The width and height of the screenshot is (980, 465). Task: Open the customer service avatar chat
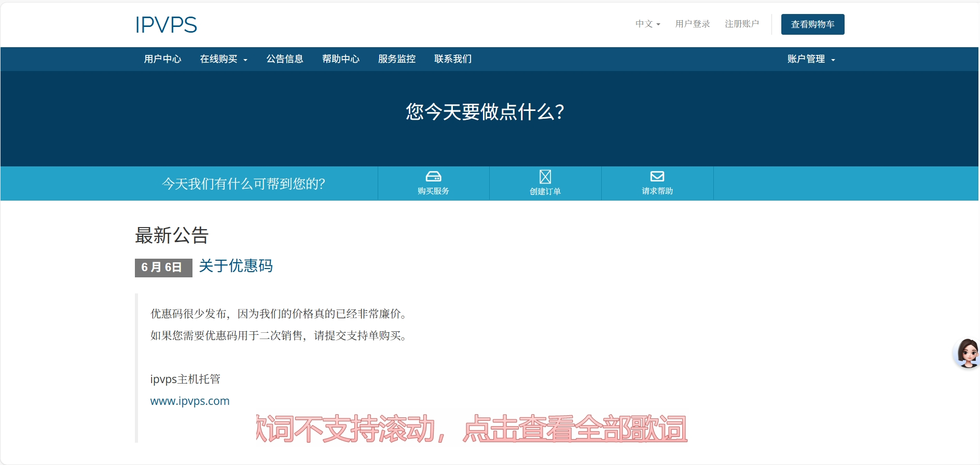pos(967,353)
